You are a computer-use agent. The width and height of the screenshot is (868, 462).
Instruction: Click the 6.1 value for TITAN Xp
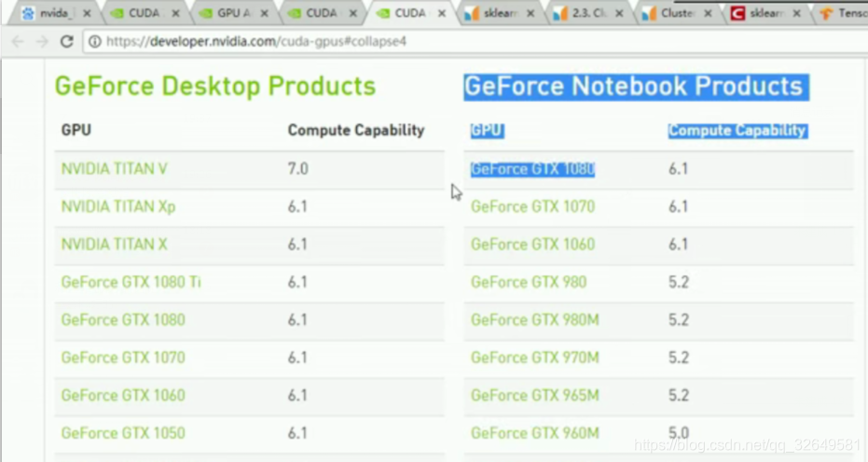click(297, 206)
